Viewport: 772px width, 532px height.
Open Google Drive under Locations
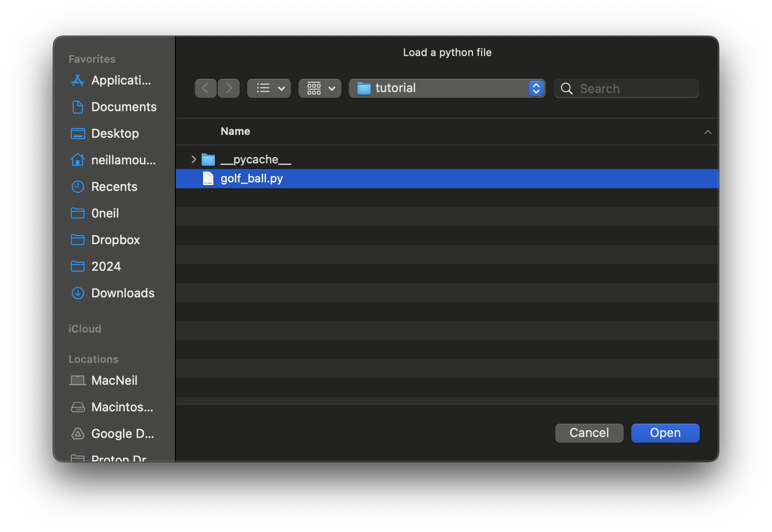coord(123,434)
